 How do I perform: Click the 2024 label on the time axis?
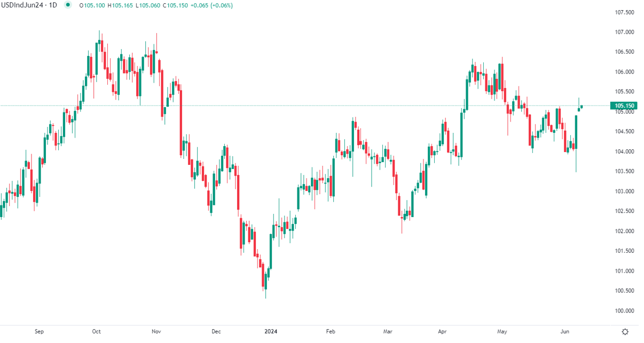pyautogui.click(x=271, y=331)
